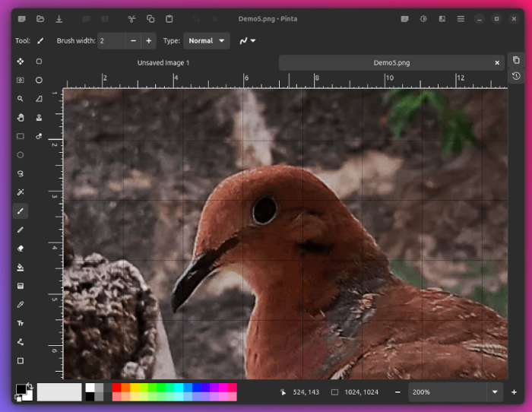Screen dimensions: 532x412
Task: Pick the Paint Bucket fill tool
Action: point(21,267)
